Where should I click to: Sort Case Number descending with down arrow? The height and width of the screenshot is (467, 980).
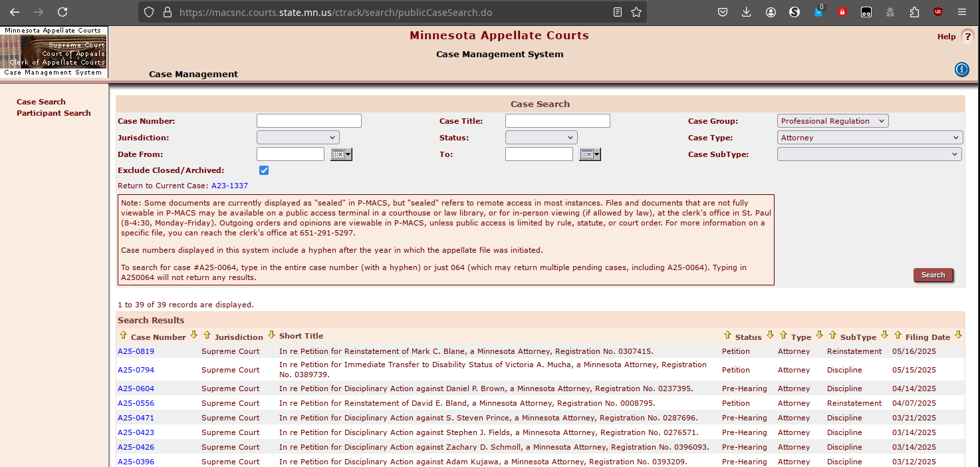(x=193, y=335)
